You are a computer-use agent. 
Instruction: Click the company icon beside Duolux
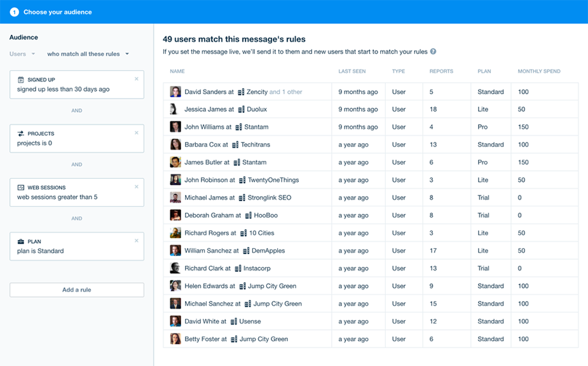coord(242,109)
